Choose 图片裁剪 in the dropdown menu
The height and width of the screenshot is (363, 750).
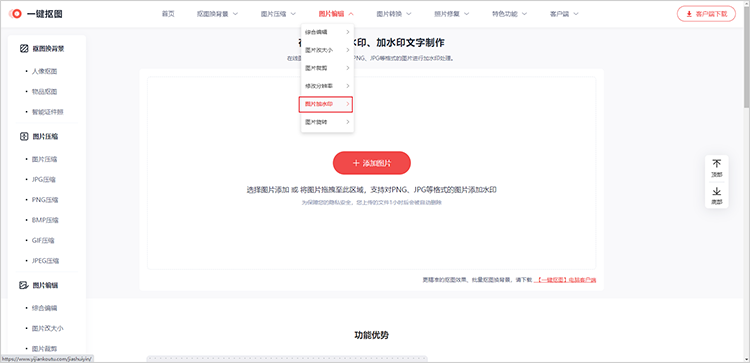click(327, 68)
